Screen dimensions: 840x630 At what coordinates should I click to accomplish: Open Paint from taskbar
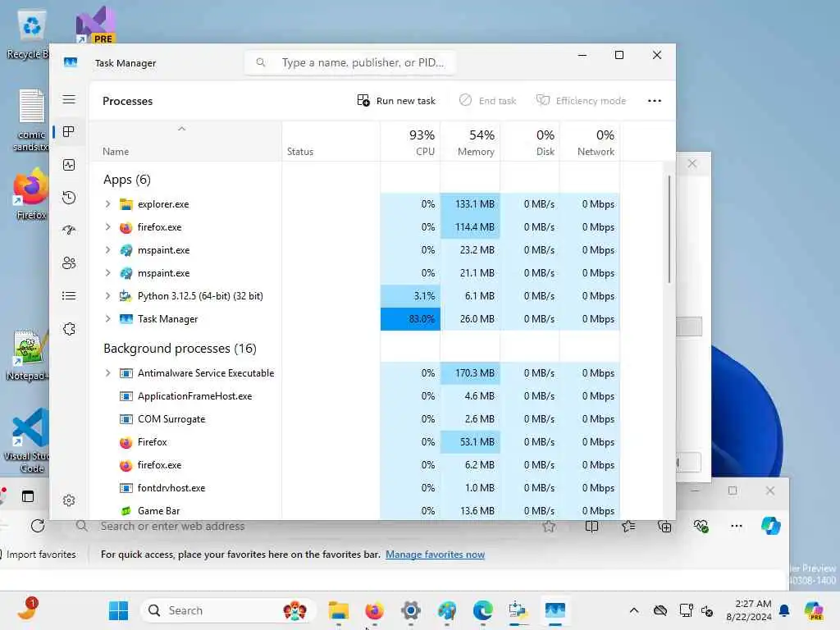(x=447, y=610)
